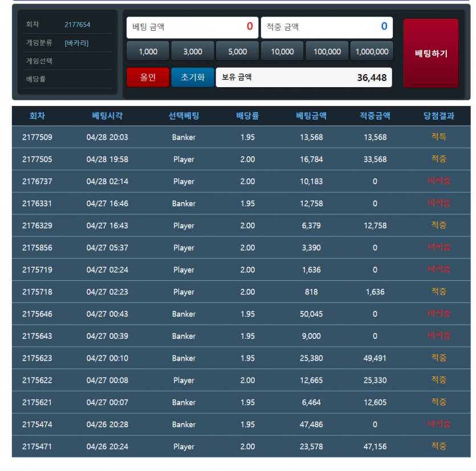Image resolution: width=476 pixels, height=471 pixels.
Task: Place the bet with the 베팅하기 button
Action: coord(431,54)
